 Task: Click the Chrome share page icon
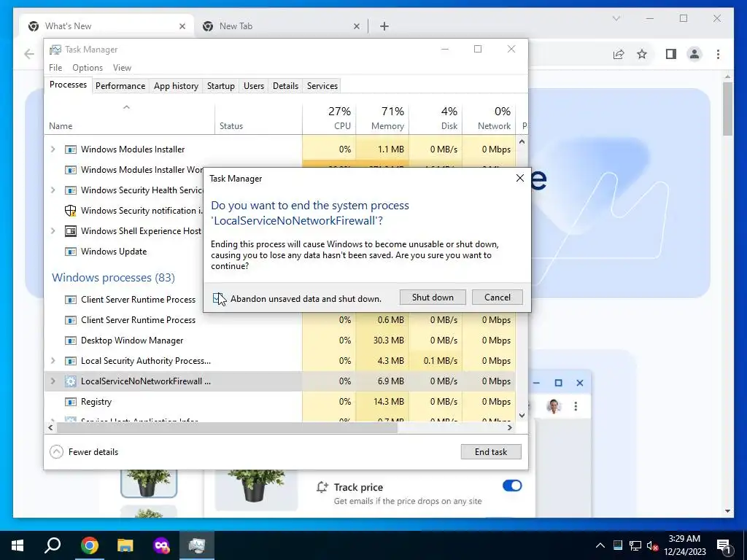[619, 54]
